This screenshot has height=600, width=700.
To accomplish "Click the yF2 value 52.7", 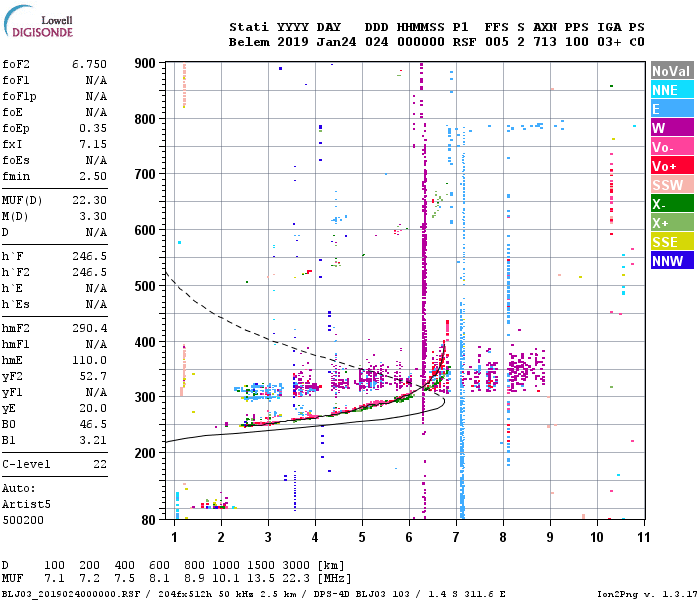I will [x=93, y=376].
